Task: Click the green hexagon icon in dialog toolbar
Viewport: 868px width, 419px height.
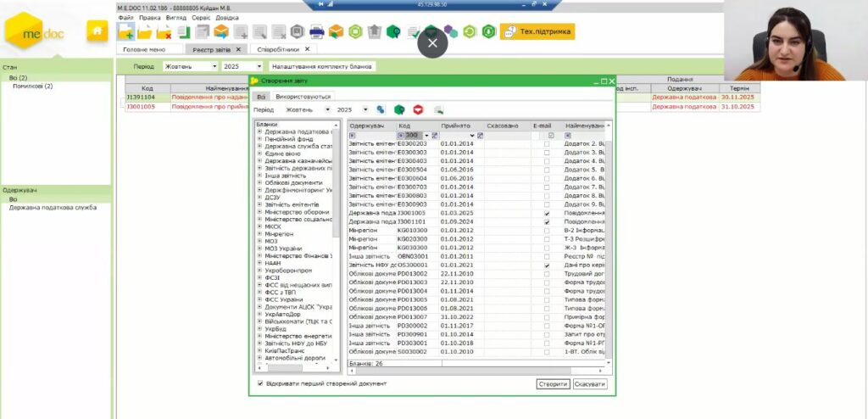Action: [x=399, y=109]
